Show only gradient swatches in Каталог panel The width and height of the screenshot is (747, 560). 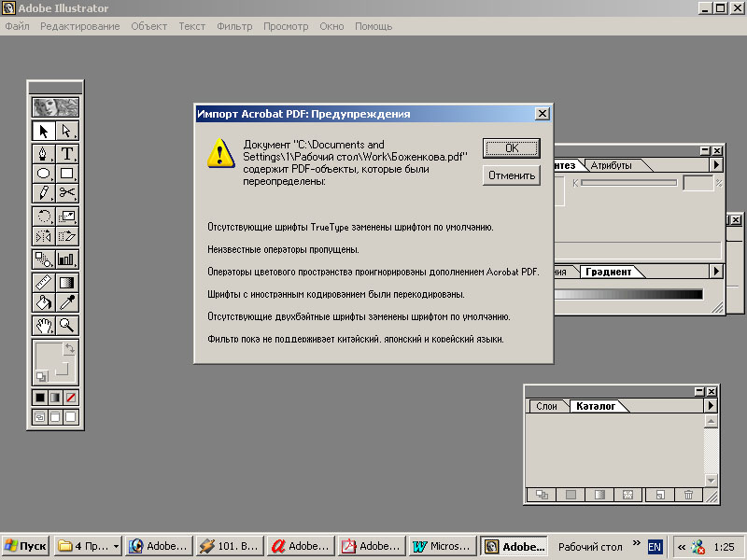[x=599, y=495]
